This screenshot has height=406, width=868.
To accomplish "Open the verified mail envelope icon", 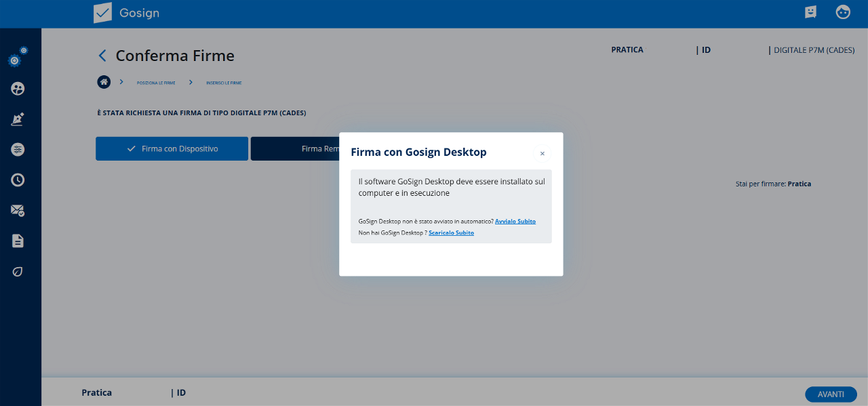I will pyautogui.click(x=18, y=211).
